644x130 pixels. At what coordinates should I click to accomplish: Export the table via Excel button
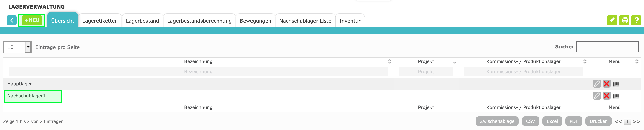tap(552, 121)
